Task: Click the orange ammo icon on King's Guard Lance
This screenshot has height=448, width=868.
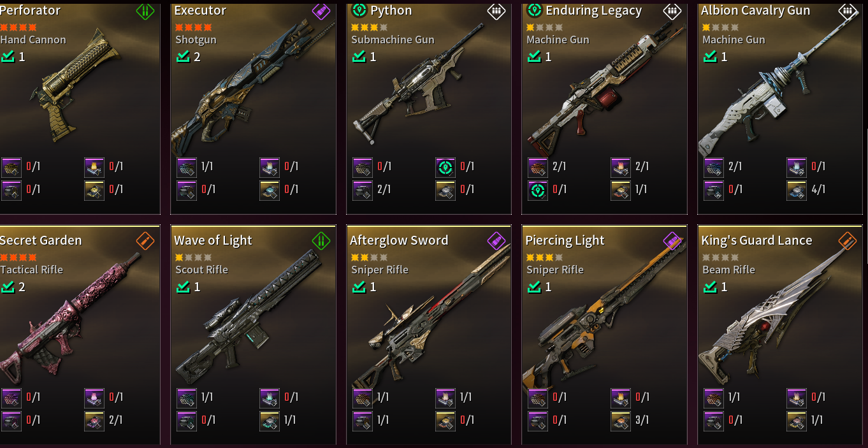Action: 847,241
